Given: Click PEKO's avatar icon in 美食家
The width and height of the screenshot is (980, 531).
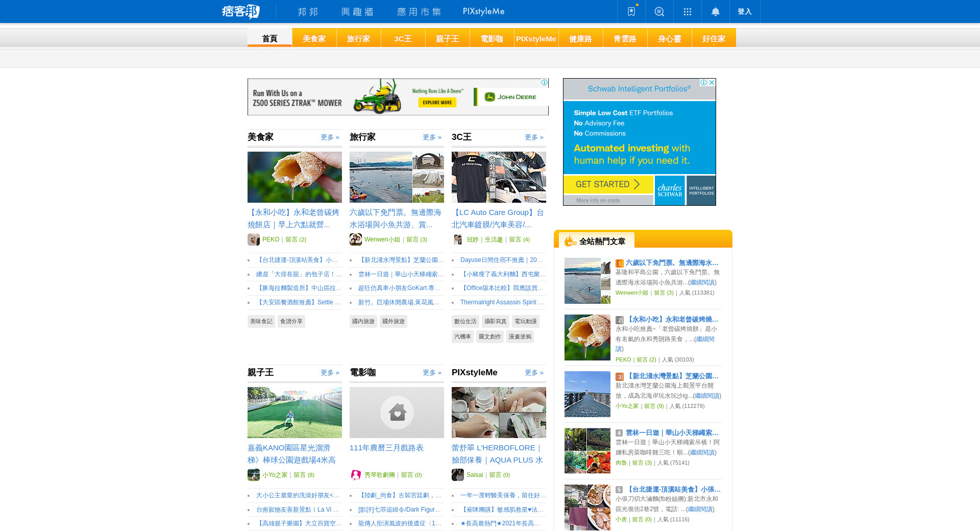Looking at the screenshot, I should [254, 239].
